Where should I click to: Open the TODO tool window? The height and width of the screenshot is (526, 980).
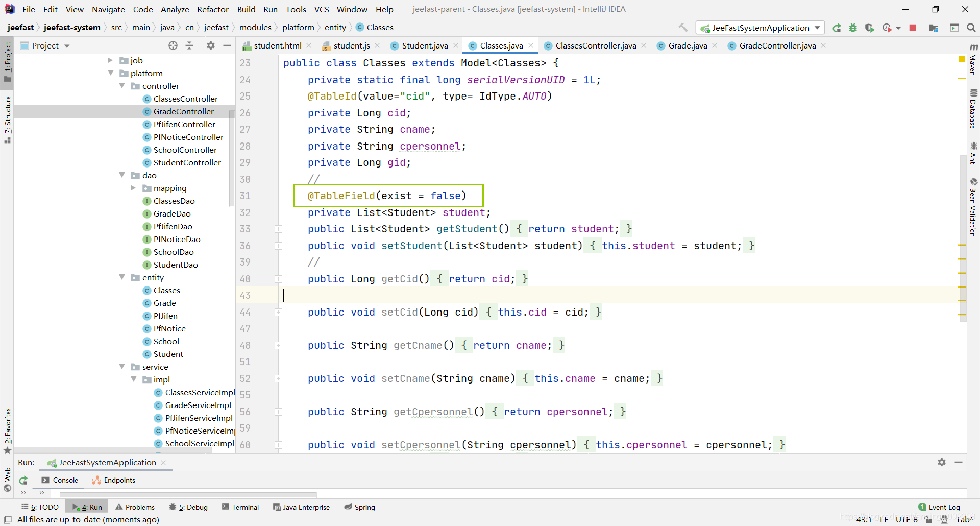[x=40, y=507]
